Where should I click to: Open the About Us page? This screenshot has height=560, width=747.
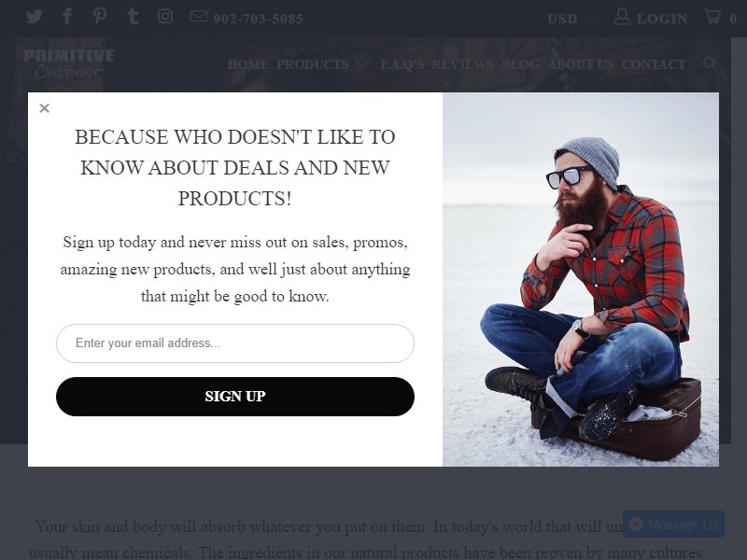point(580,64)
